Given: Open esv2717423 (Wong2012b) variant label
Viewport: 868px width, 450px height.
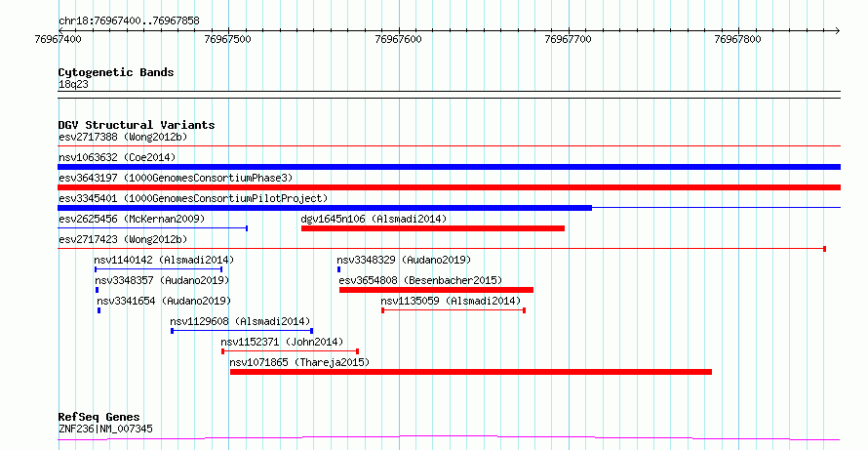Looking at the screenshot, I should [x=123, y=239].
